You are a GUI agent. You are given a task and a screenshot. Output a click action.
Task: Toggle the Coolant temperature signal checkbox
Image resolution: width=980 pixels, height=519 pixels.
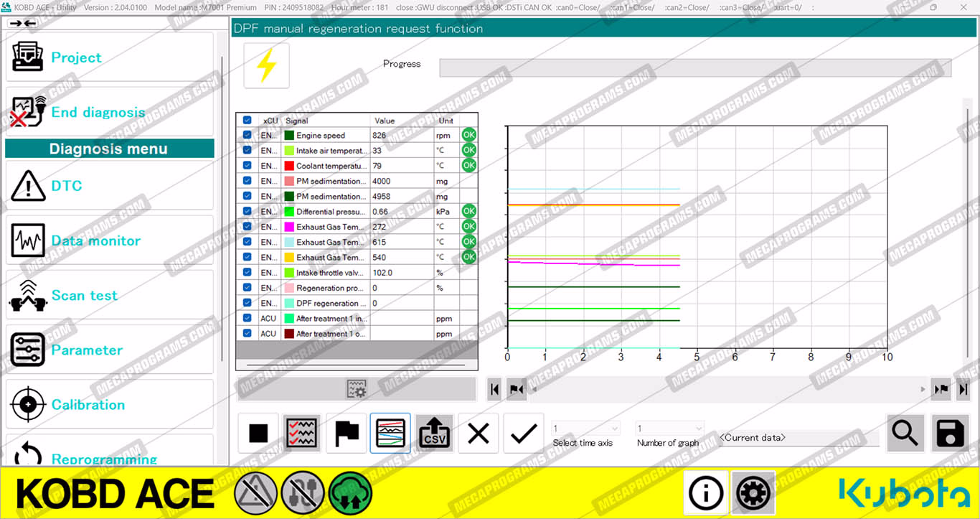point(248,166)
